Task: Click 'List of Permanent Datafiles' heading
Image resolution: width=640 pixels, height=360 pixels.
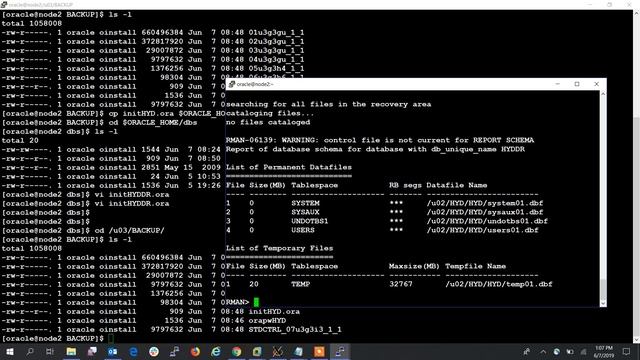Action: [x=289, y=167]
